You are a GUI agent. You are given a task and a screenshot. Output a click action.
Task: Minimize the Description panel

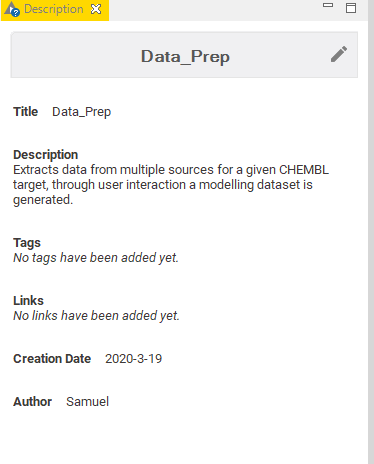click(x=328, y=5)
